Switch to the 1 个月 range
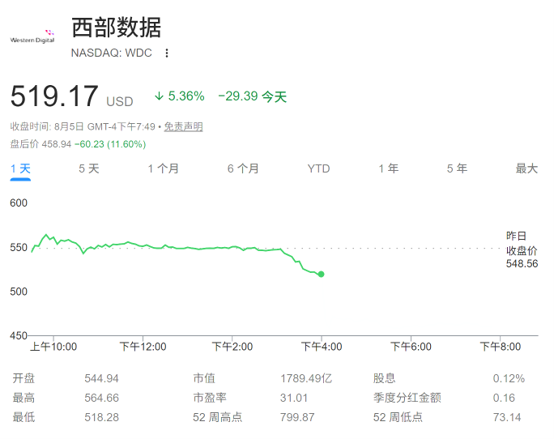Viewport: 554px width, 439px height. (163, 169)
